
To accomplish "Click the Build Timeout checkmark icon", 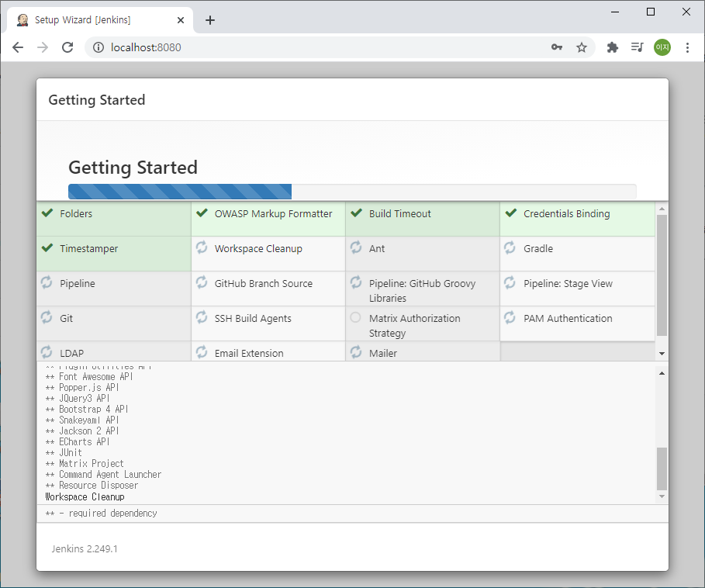I will pos(357,213).
